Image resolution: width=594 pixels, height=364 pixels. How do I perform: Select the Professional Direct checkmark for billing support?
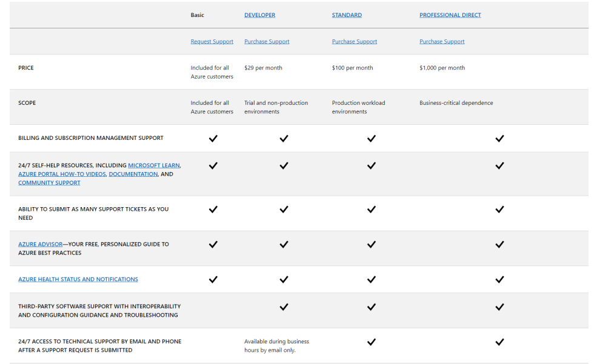pyautogui.click(x=499, y=138)
